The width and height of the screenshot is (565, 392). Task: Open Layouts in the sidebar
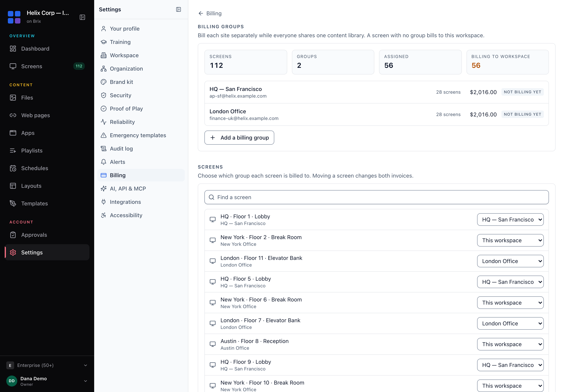click(47, 186)
